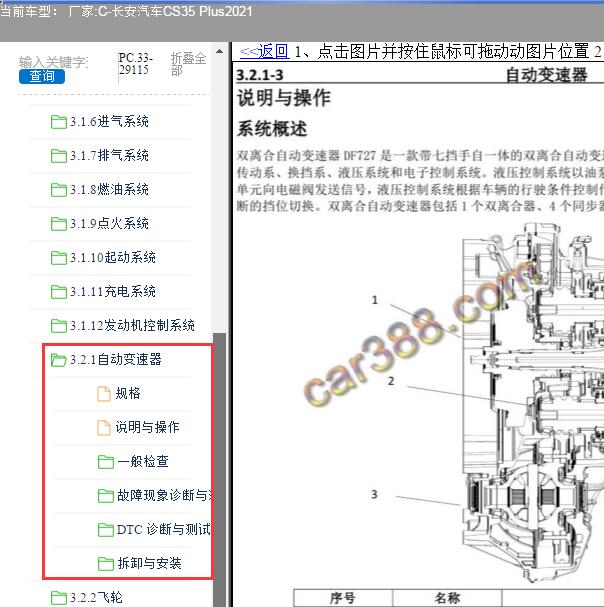Viewport: 604px width, 607px height.
Task: Click the document icon beside 说明与操作
Action: tap(104, 428)
